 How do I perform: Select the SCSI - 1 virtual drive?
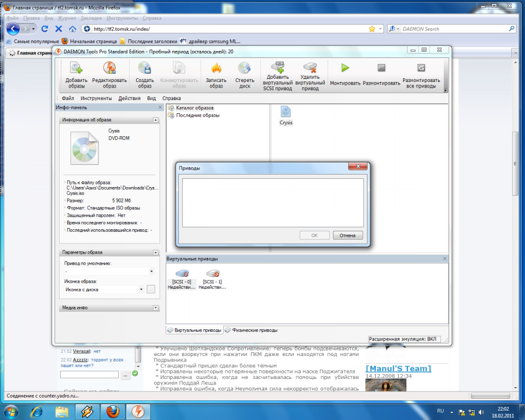pos(212,279)
